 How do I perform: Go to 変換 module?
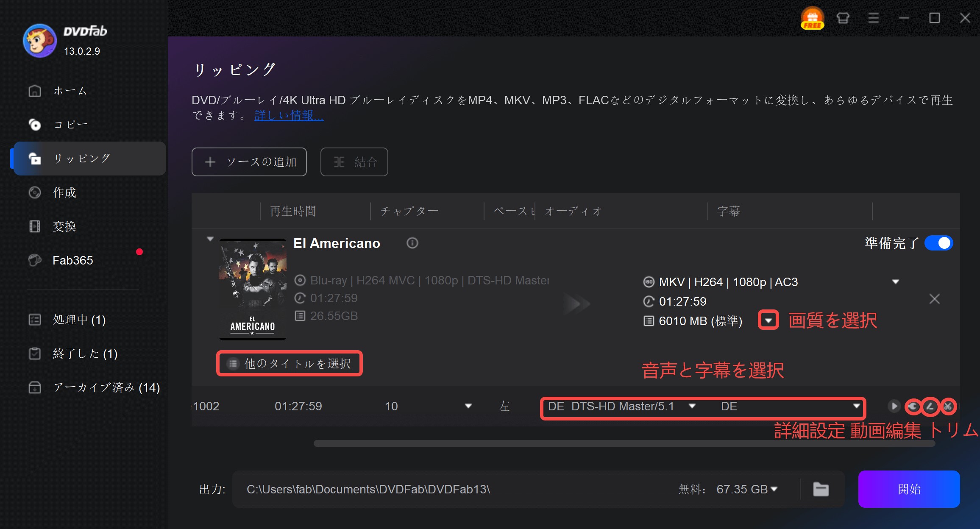89,226
